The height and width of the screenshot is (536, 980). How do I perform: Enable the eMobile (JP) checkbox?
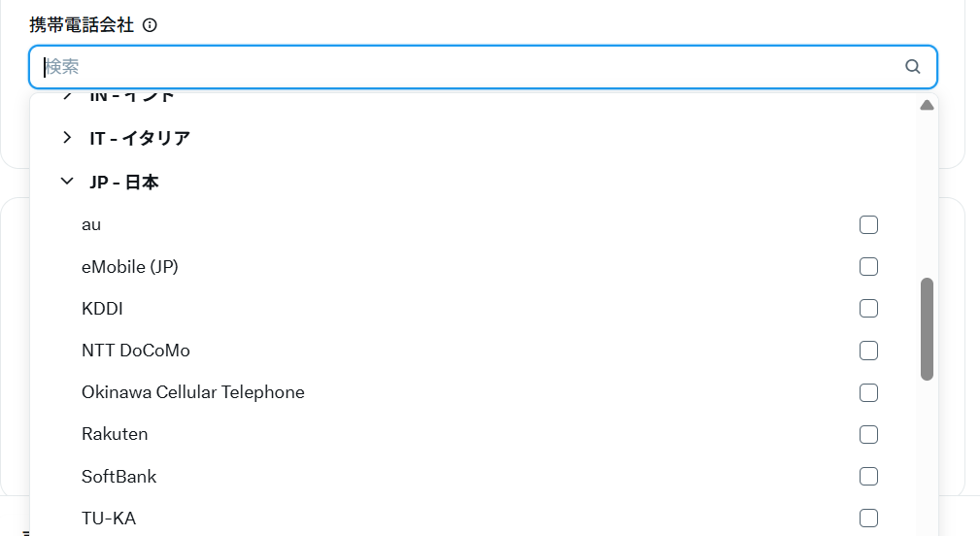(x=868, y=267)
